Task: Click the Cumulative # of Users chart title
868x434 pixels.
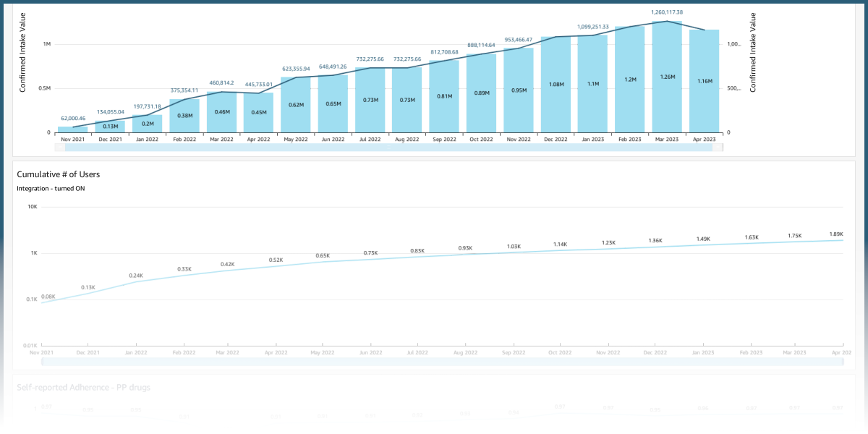Action: 58,174
